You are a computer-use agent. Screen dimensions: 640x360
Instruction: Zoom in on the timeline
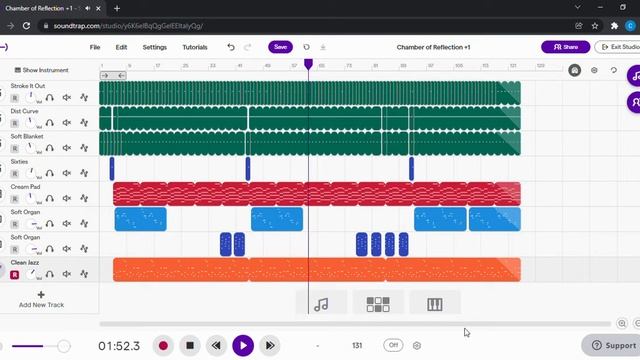[x=622, y=324]
